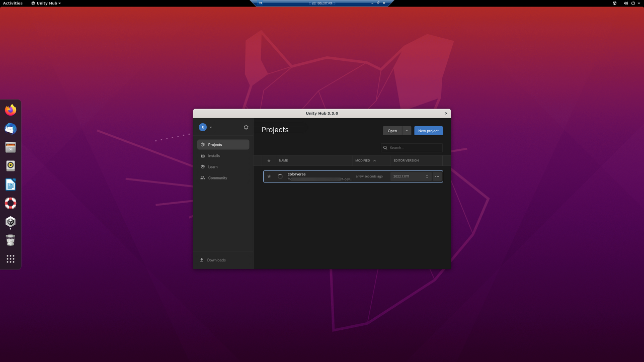Favorite the colorverse project with its star
Image resolution: width=644 pixels, height=362 pixels.
269,176
